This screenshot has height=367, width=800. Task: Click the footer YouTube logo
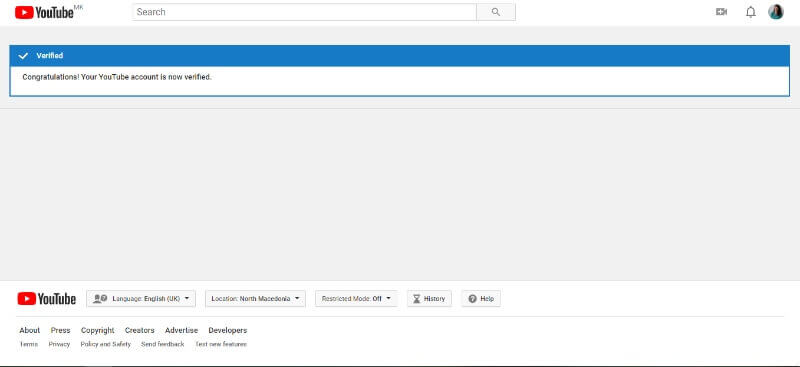pyautogui.click(x=46, y=299)
